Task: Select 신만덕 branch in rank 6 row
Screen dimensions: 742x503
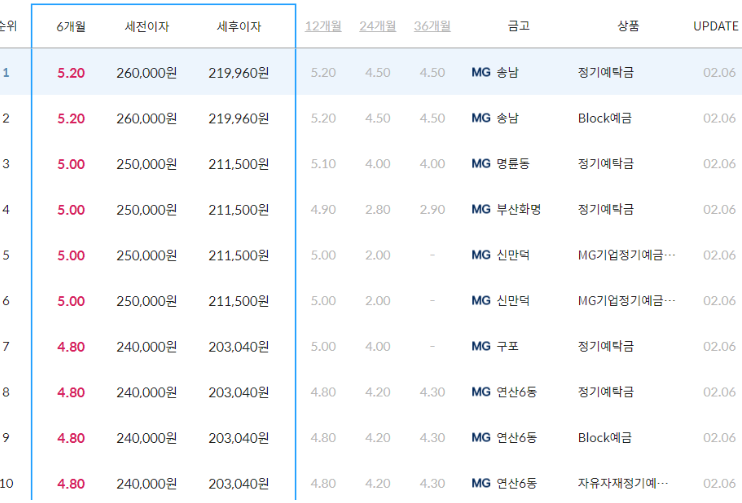Action: click(x=513, y=301)
